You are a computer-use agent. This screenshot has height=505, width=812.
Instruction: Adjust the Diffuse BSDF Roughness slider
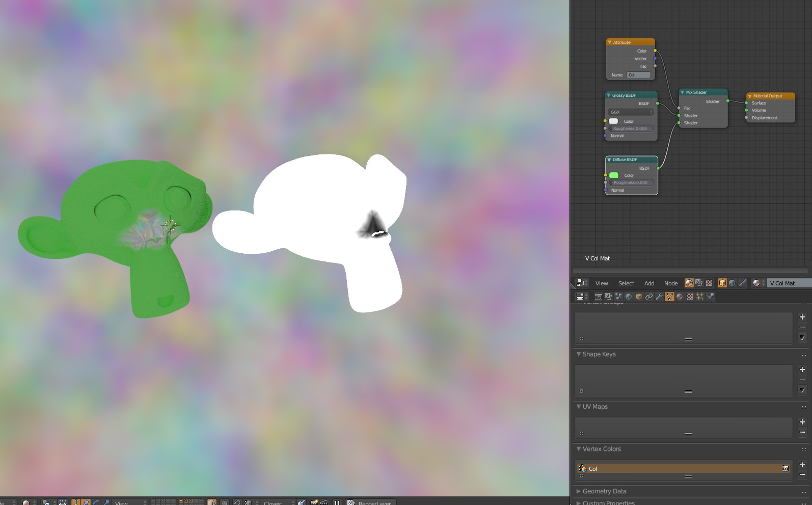pyautogui.click(x=631, y=182)
